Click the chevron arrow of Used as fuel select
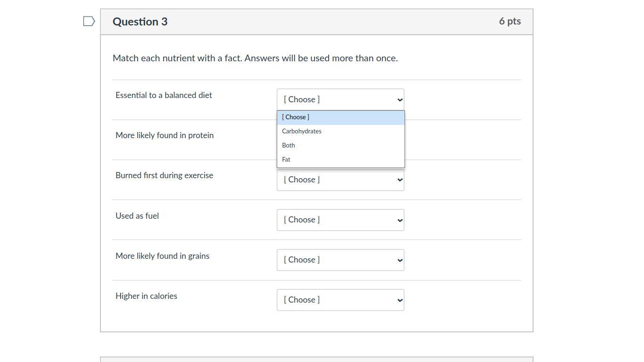 pyautogui.click(x=400, y=221)
